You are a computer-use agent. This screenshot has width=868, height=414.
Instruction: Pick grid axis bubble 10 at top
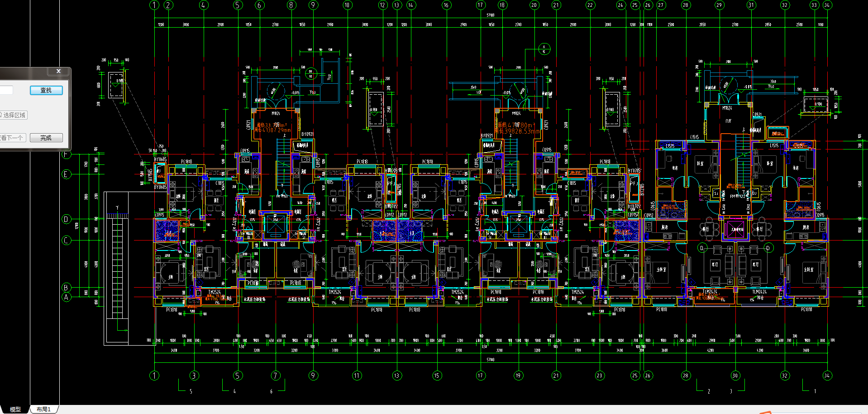[347, 5]
